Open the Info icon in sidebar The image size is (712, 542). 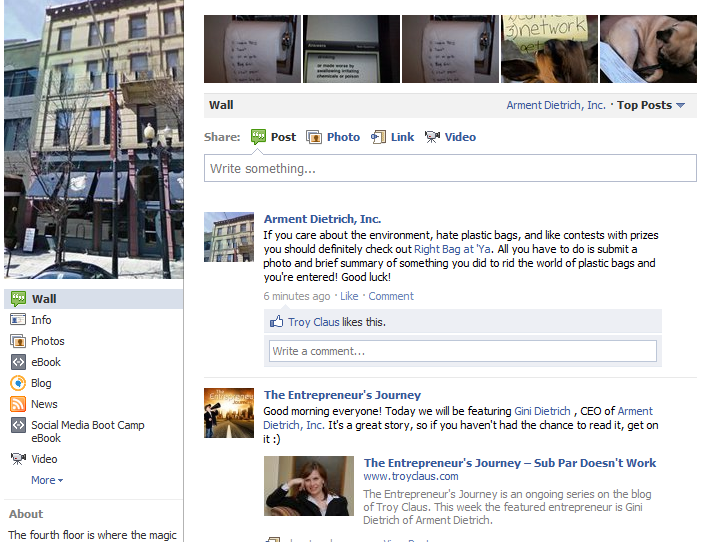click(18, 320)
